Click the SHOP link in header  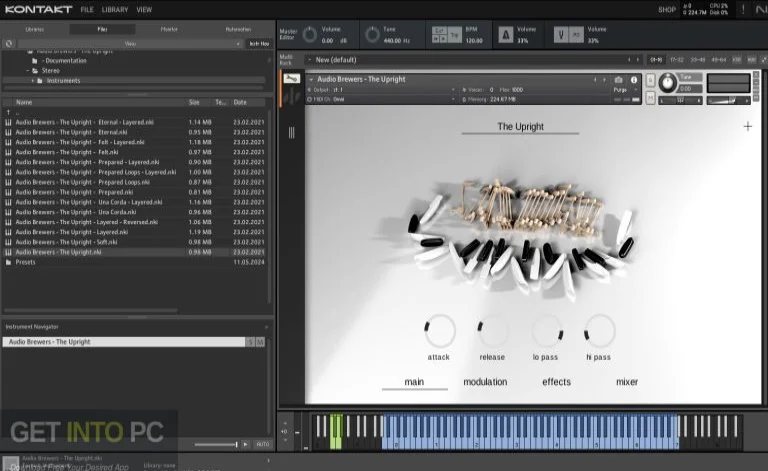(x=667, y=10)
